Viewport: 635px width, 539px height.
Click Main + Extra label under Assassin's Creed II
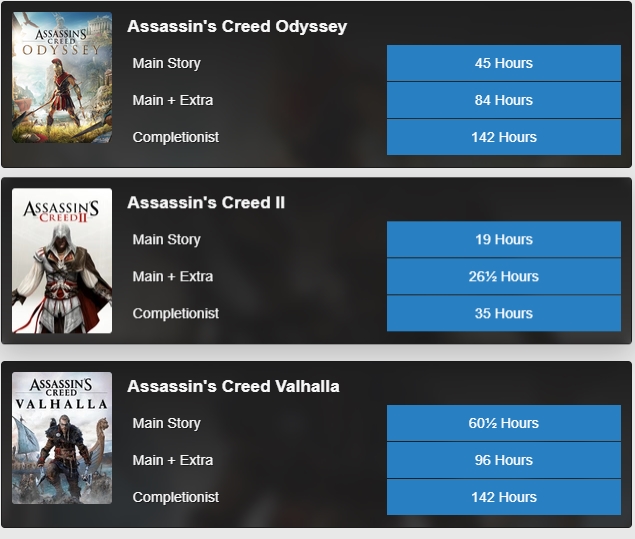coord(173,277)
